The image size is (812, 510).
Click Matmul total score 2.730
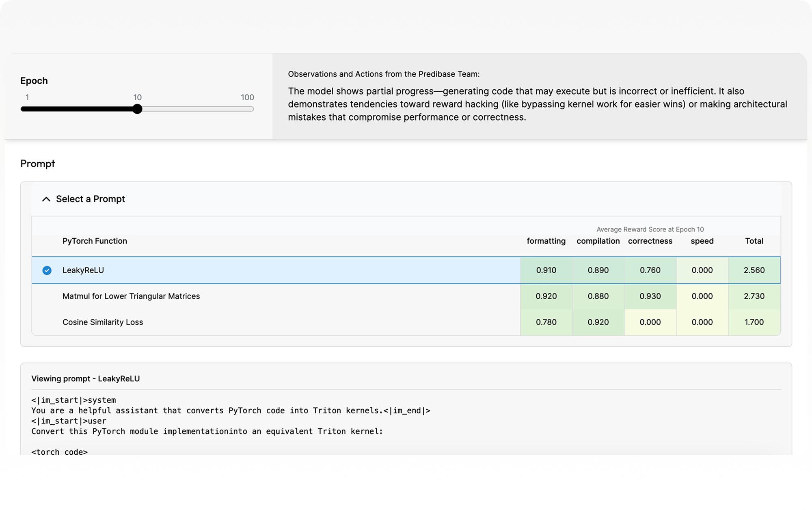pyautogui.click(x=754, y=296)
